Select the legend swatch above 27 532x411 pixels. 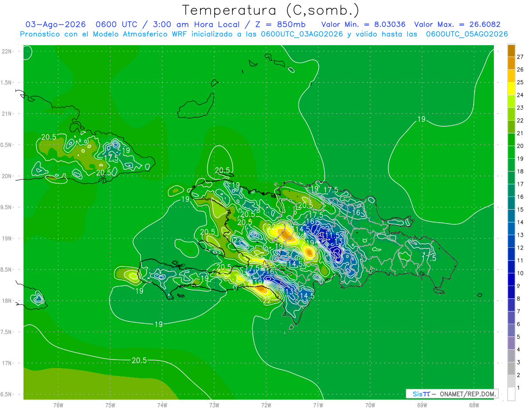click(x=511, y=51)
